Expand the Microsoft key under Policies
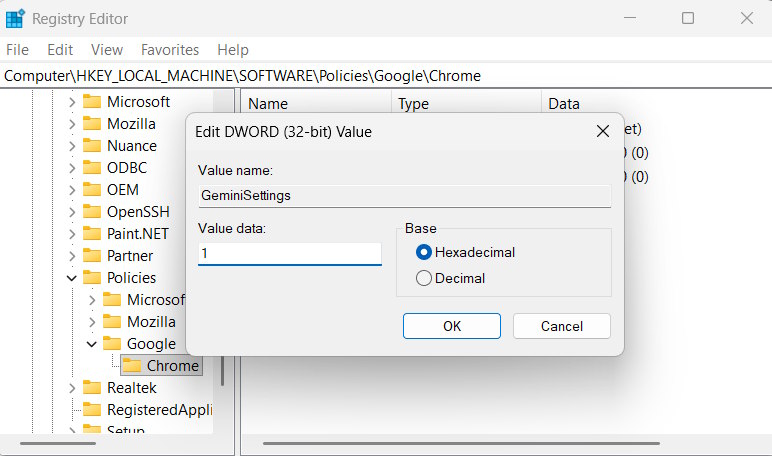 point(92,300)
